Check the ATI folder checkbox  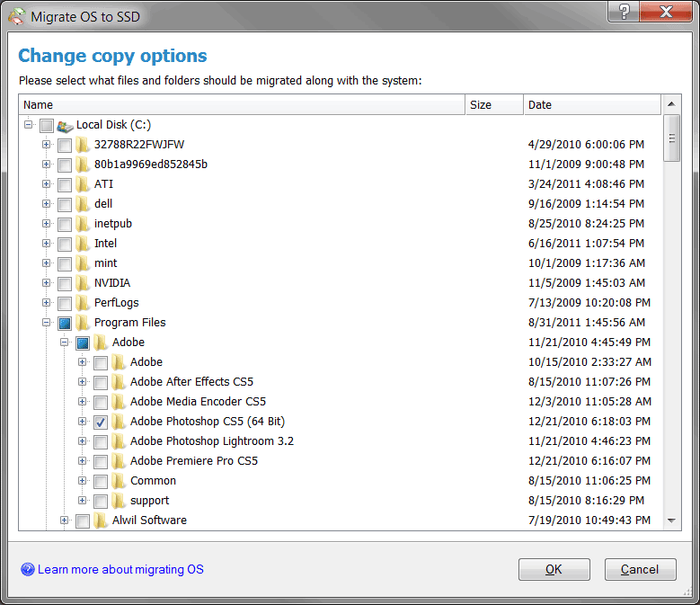click(x=65, y=185)
